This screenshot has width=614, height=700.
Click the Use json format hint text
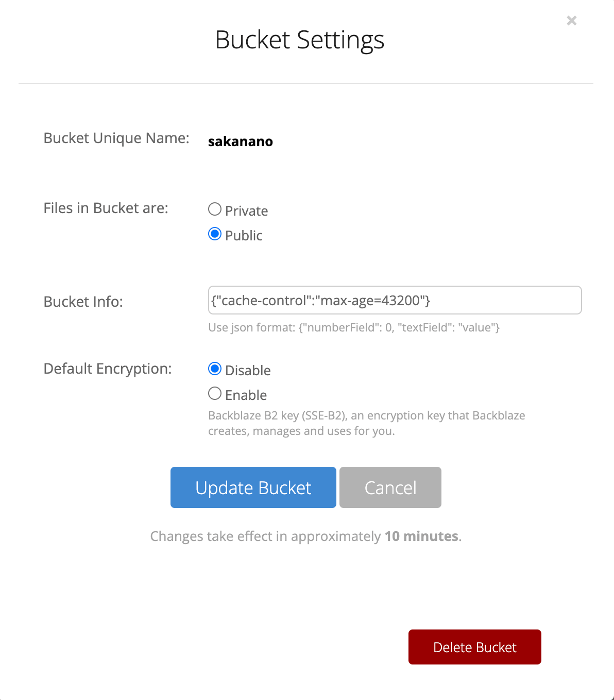pyautogui.click(x=354, y=328)
